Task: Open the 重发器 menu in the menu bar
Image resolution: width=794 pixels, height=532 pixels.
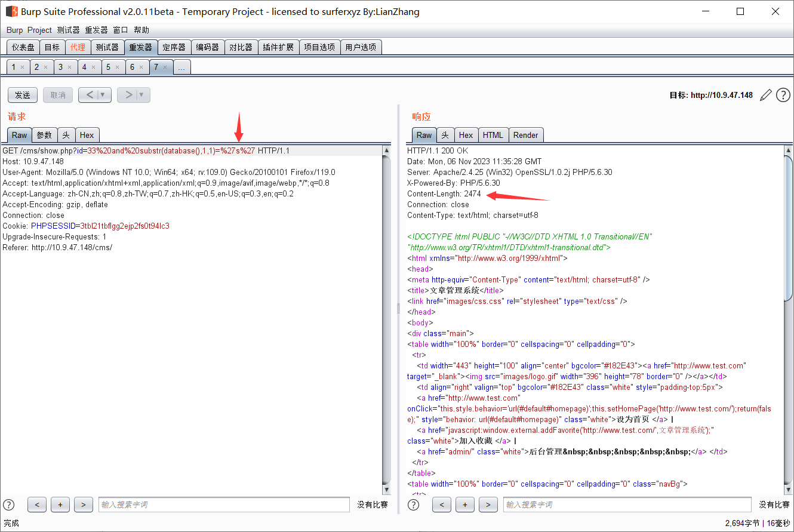Action: pyautogui.click(x=96, y=30)
